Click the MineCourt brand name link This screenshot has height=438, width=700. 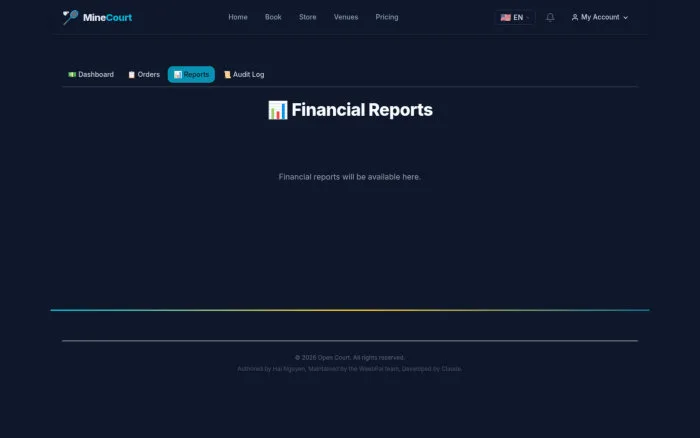tap(108, 17)
